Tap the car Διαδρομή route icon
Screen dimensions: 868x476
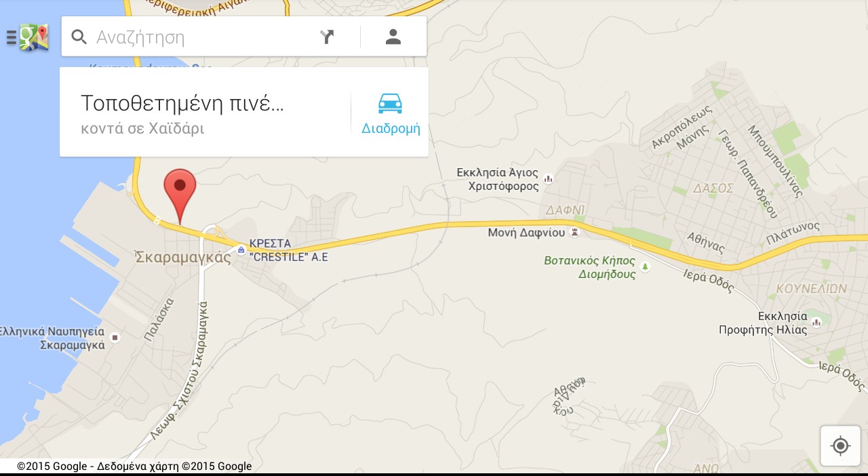[x=390, y=104]
